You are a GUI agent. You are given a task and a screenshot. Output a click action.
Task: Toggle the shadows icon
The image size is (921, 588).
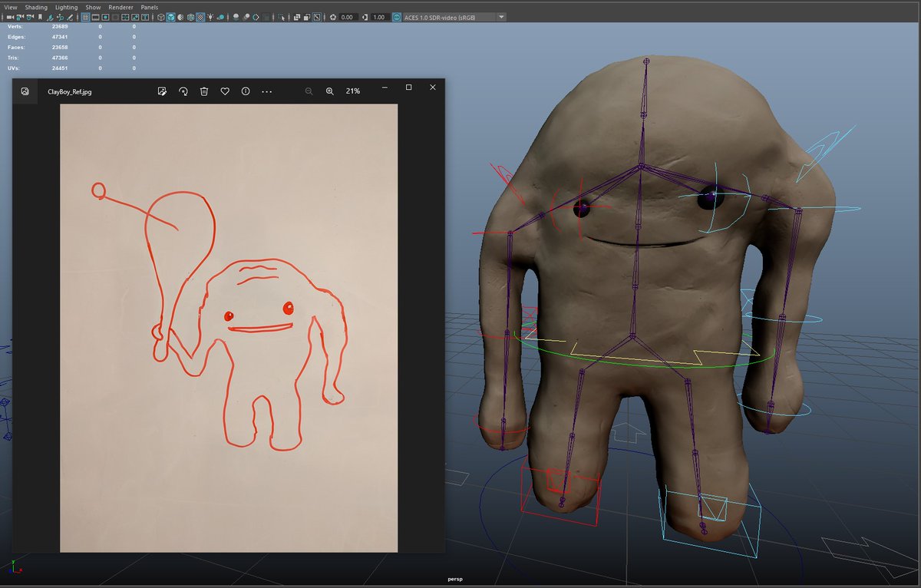(x=220, y=17)
